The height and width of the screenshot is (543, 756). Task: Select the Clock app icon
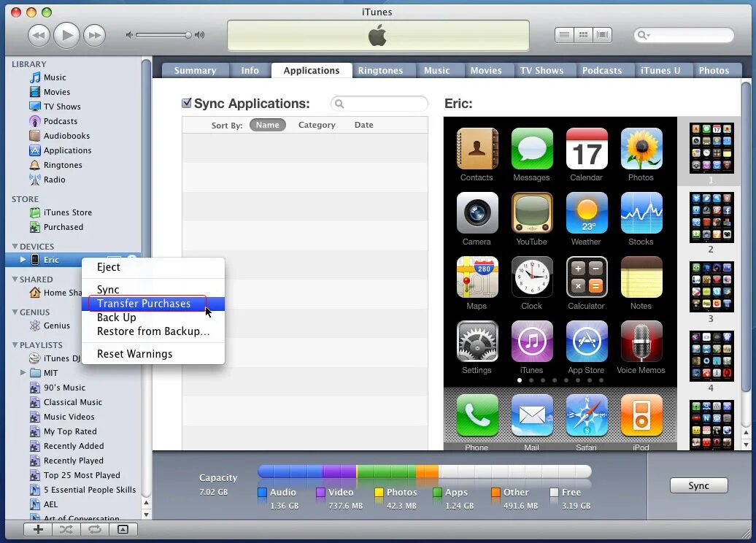(532, 277)
